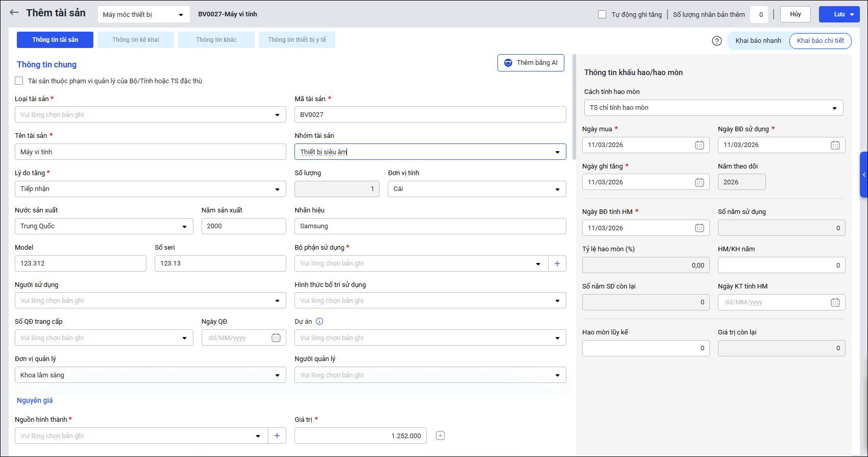Open calendar for Ngày mua field
Viewport: 868px width, 457px height.
[699, 145]
